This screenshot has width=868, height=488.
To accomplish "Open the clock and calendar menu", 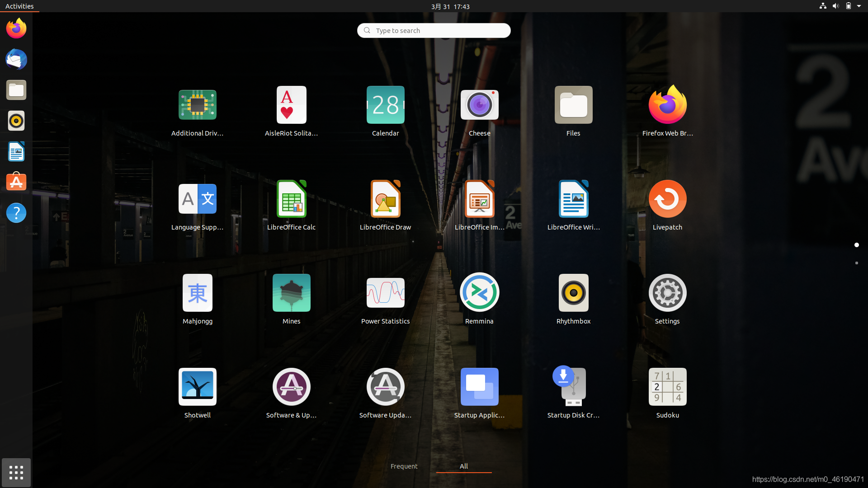I will tap(450, 6).
